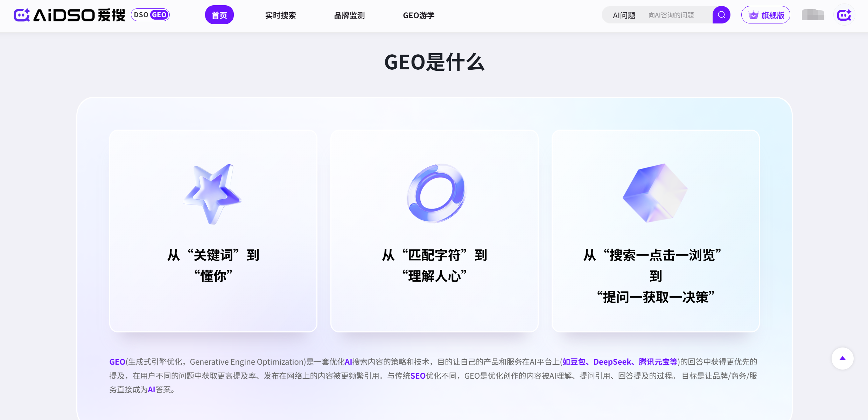Open the 实时搜索 menu item
Viewport: 868px width, 420px height.
pyautogui.click(x=280, y=15)
